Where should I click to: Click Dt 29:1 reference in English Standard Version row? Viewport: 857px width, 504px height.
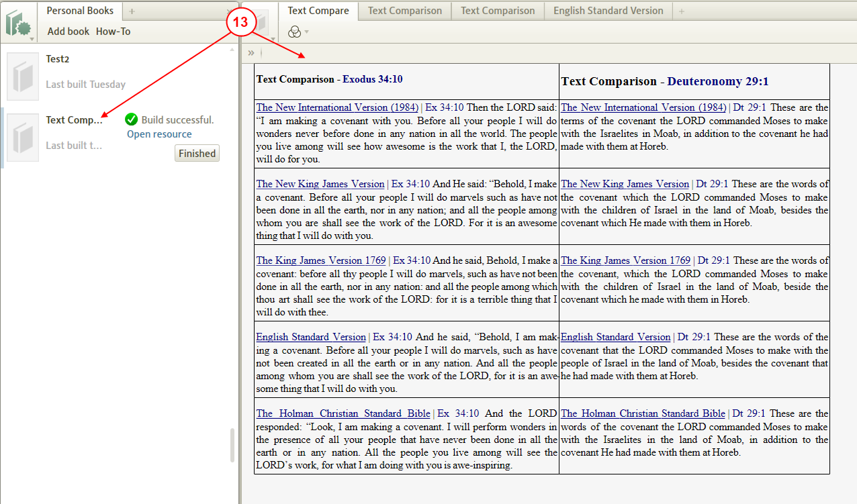[694, 337]
